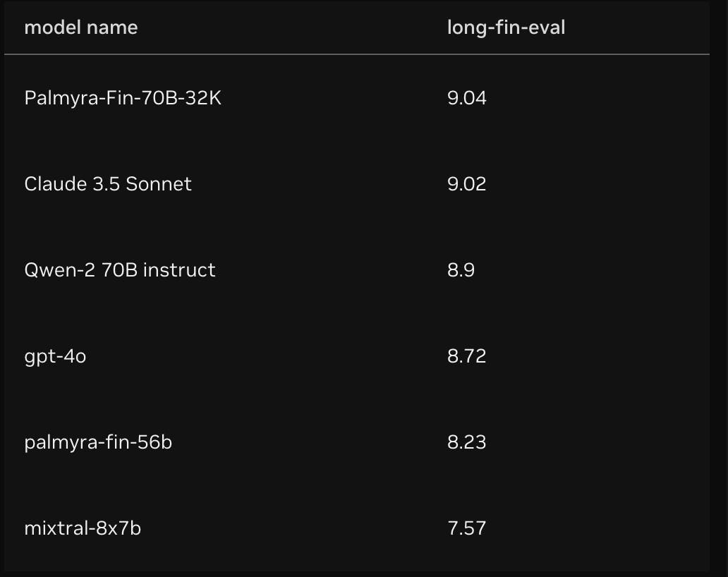728x577 pixels.
Task: Click the Claude 3.5 Sonnet model name
Action: [108, 184]
